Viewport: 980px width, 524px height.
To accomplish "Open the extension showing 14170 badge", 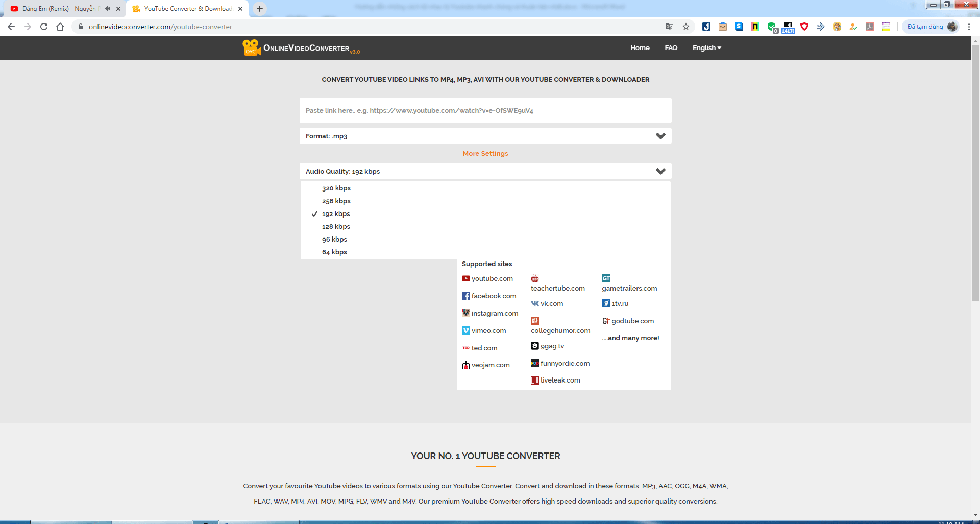I will click(x=788, y=27).
